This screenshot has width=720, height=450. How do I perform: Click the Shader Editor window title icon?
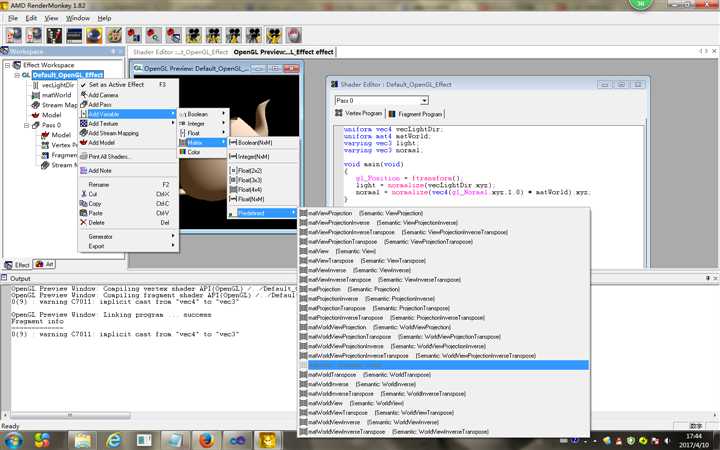[334, 84]
